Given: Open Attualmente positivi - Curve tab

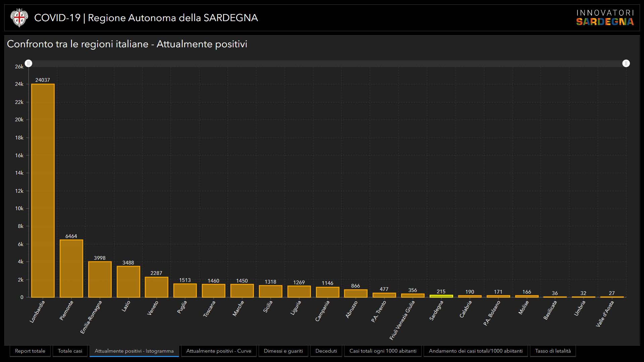Looking at the screenshot, I should 219,351.
